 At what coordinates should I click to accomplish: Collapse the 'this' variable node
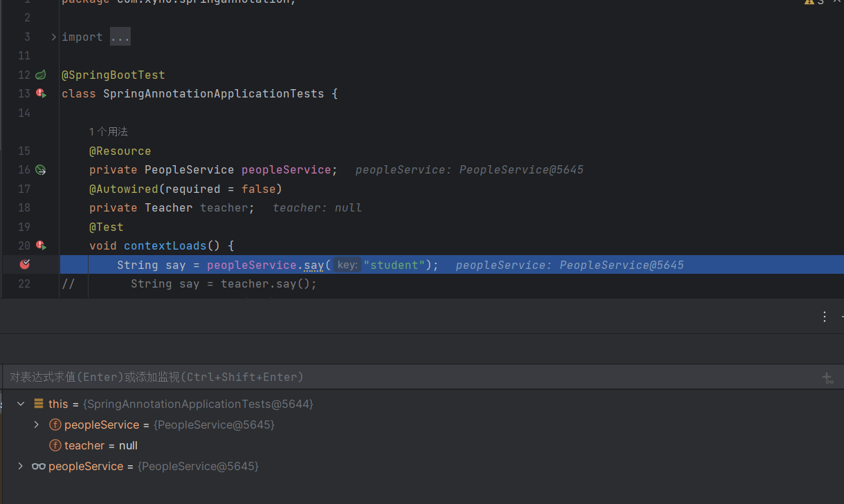(21, 404)
